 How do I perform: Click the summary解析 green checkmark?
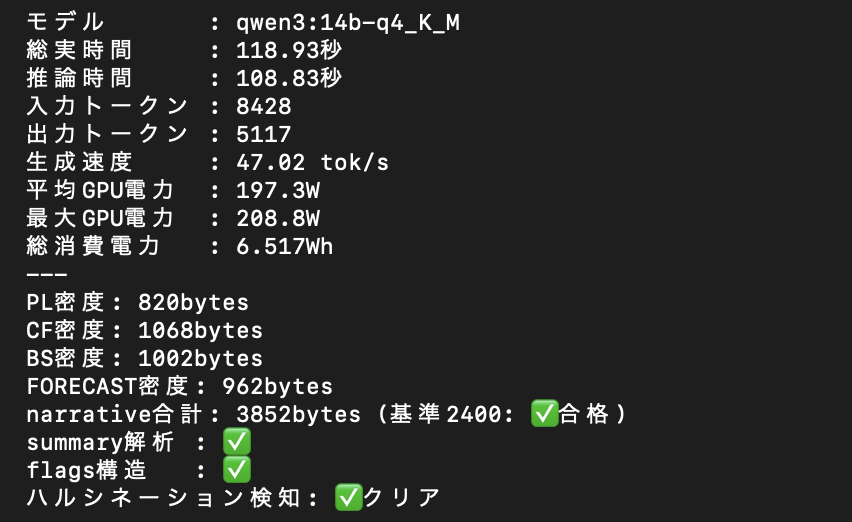pyautogui.click(x=237, y=442)
